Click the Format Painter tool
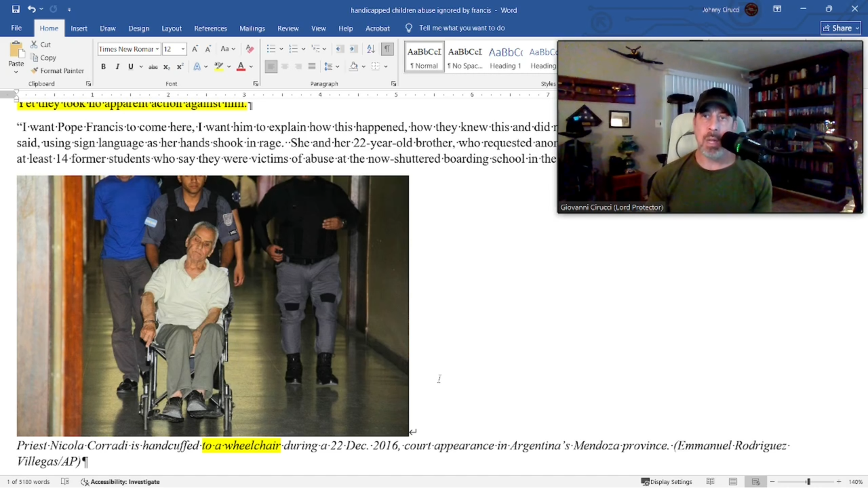The image size is (868, 488). click(x=57, y=70)
